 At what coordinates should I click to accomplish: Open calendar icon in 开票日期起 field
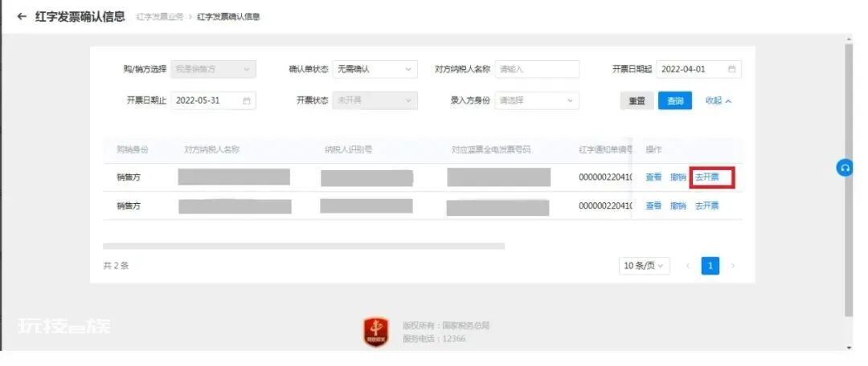tap(732, 69)
